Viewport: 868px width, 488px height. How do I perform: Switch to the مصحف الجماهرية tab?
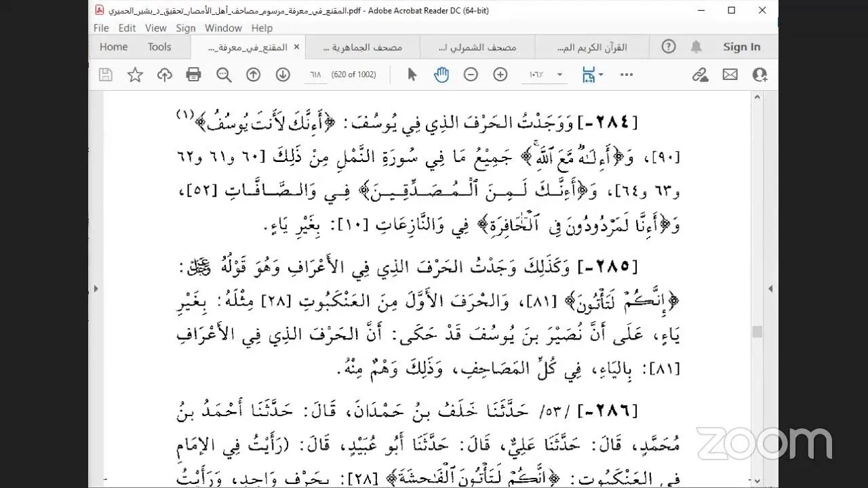362,47
